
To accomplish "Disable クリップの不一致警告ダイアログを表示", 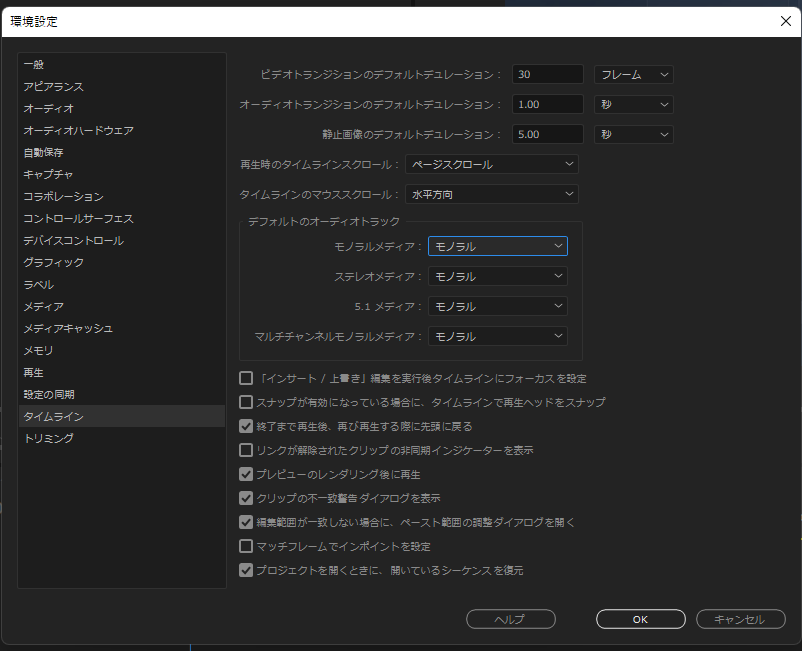I will (x=245, y=495).
